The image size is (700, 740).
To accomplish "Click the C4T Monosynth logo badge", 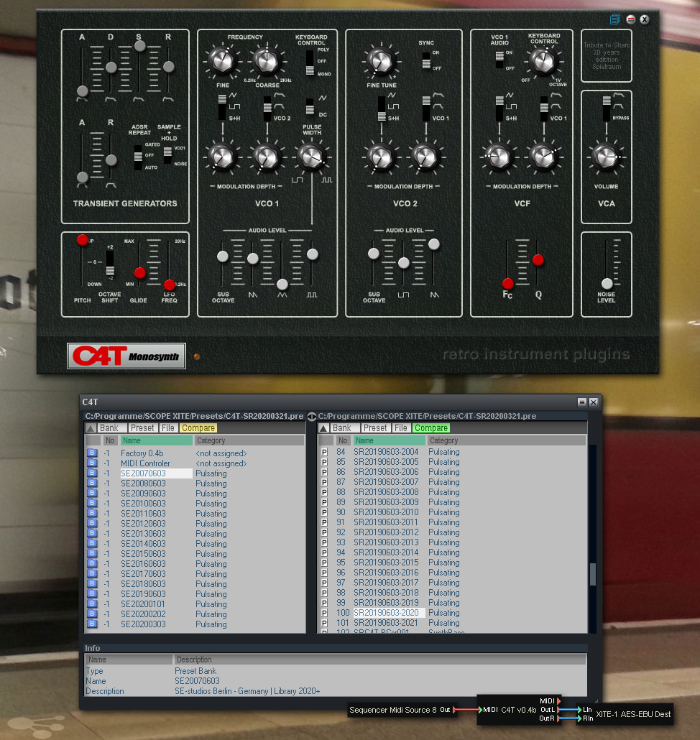I will click(126, 356).
